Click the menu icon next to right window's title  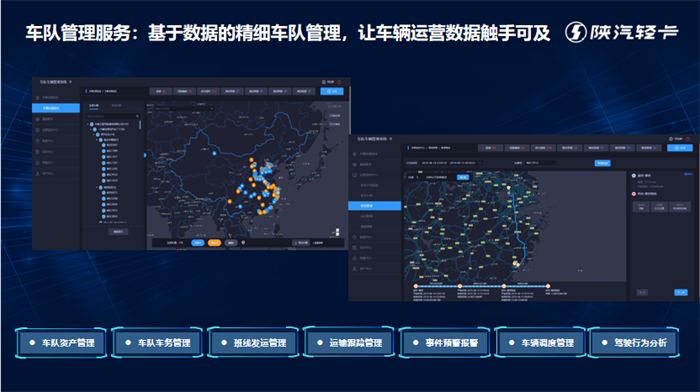point(391,139)
